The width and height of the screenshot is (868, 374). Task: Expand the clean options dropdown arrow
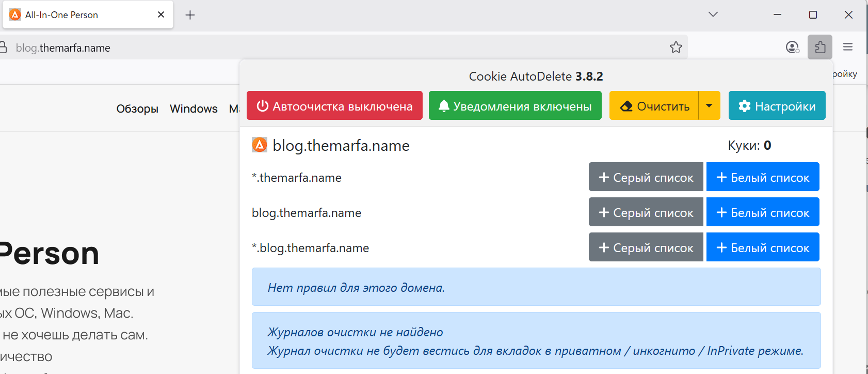pos(709,106)
